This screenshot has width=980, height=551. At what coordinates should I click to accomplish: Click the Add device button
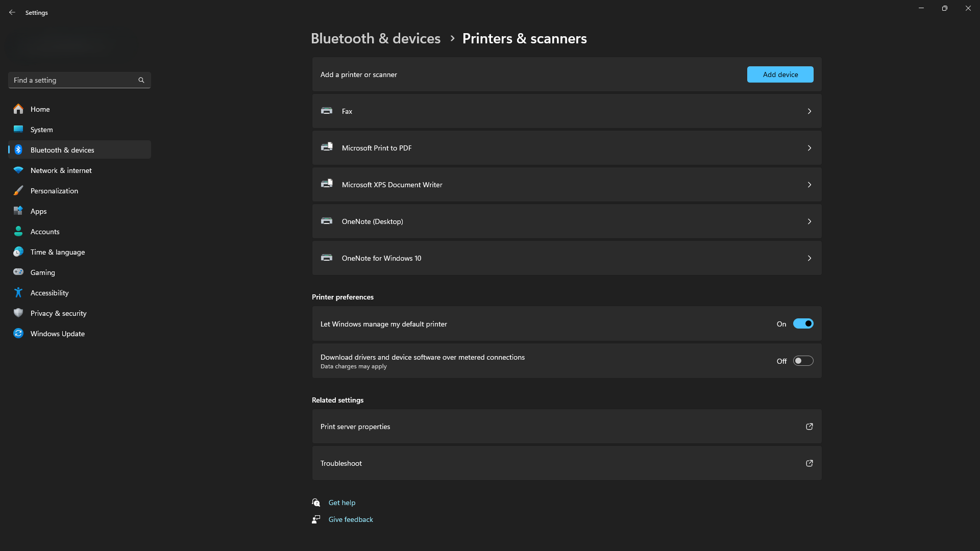tap(780, 74)
